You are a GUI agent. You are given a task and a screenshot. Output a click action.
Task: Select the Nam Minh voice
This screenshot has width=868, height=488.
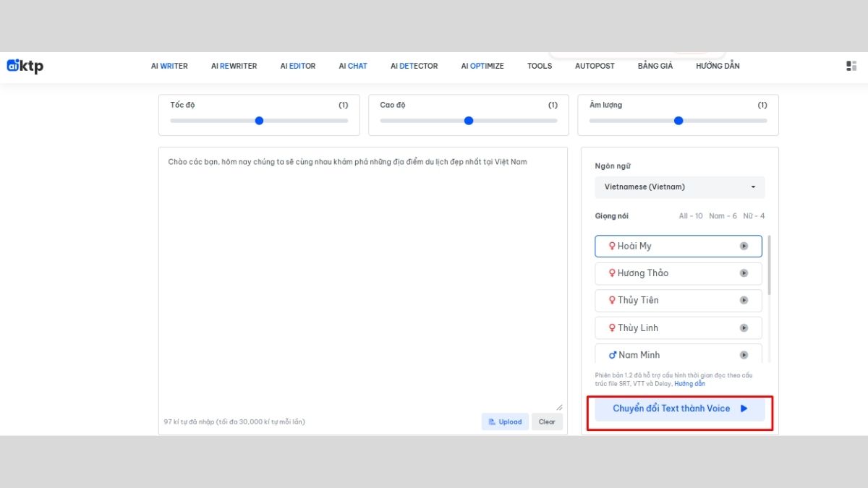click(x=678, y=354)
